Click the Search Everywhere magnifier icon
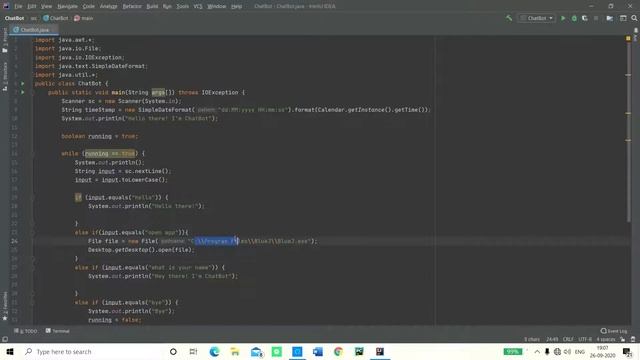 634,18
